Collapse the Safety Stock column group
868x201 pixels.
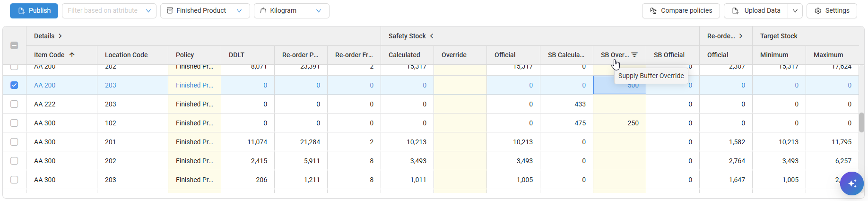[432, 36]
